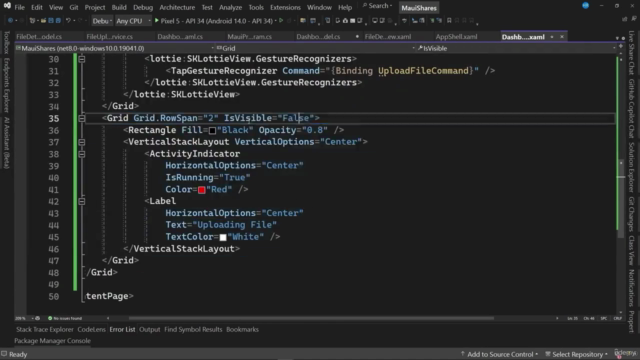Viewport: 640px width, 360px height.
Task: Click the user account avatar icon
Action: [x=585, y=6]
